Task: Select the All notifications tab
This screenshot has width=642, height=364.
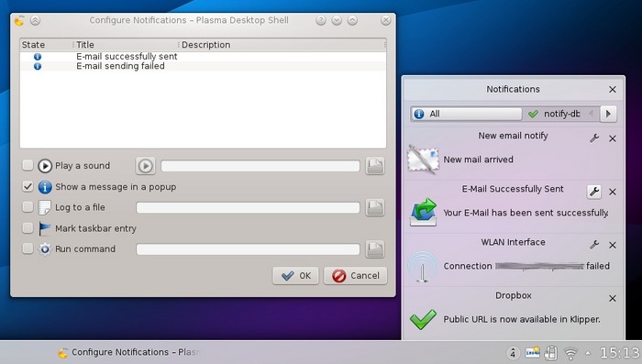Action: click(467, 114)
